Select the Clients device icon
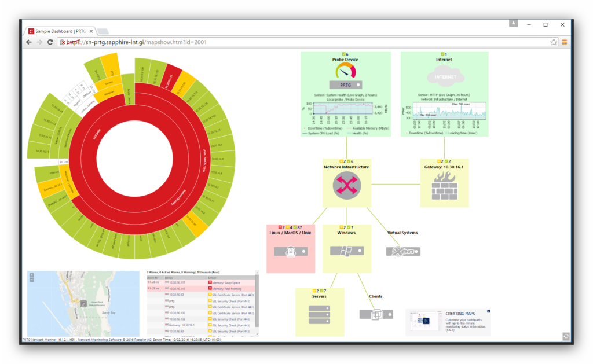 tap(376, 314)
